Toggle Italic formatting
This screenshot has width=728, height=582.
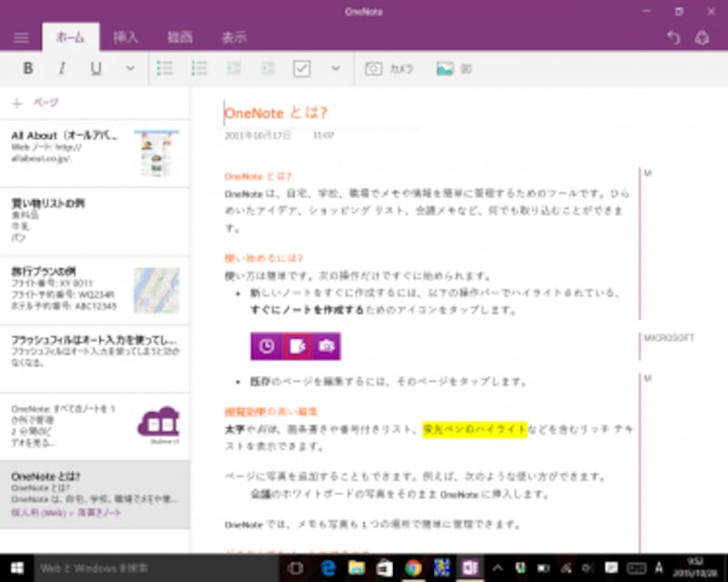click(x=62, y=69)
